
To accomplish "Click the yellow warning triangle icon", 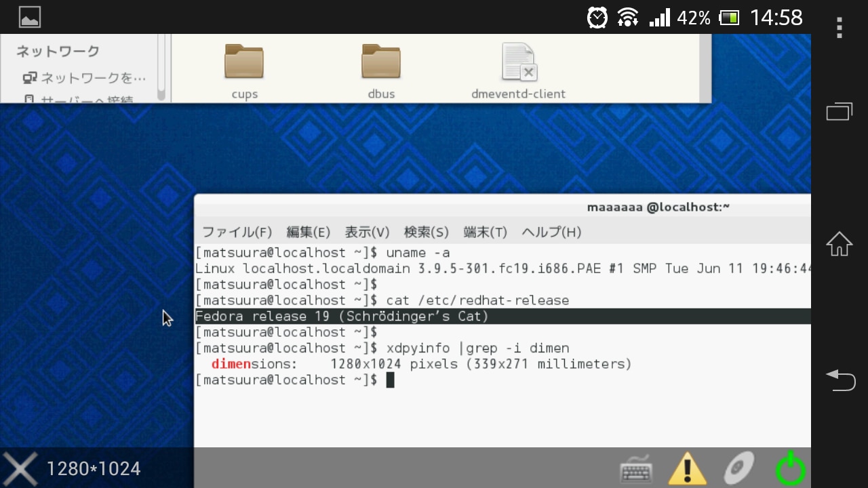I will (x=688, y=468).
